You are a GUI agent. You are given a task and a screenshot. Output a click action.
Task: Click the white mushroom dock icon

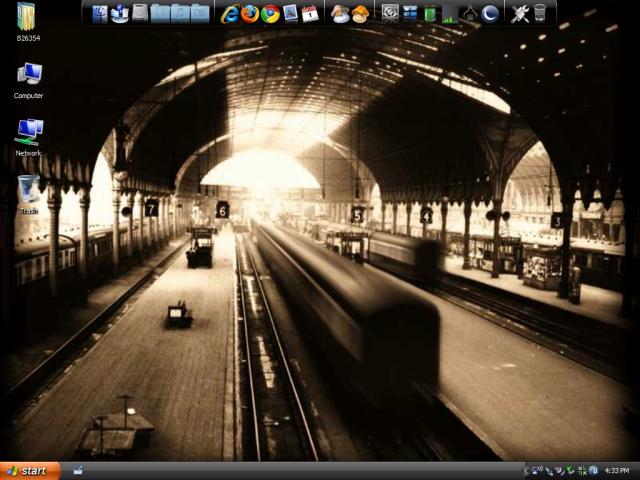[340, 14]
